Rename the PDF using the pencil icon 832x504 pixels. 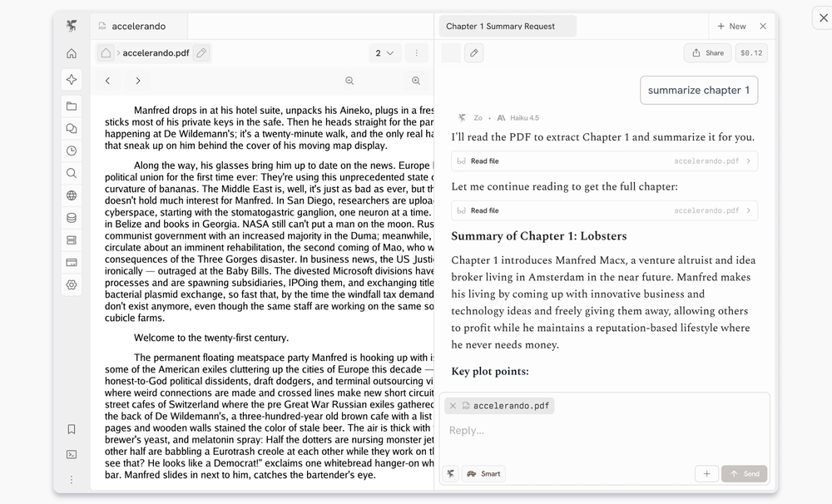pos(200,52)
